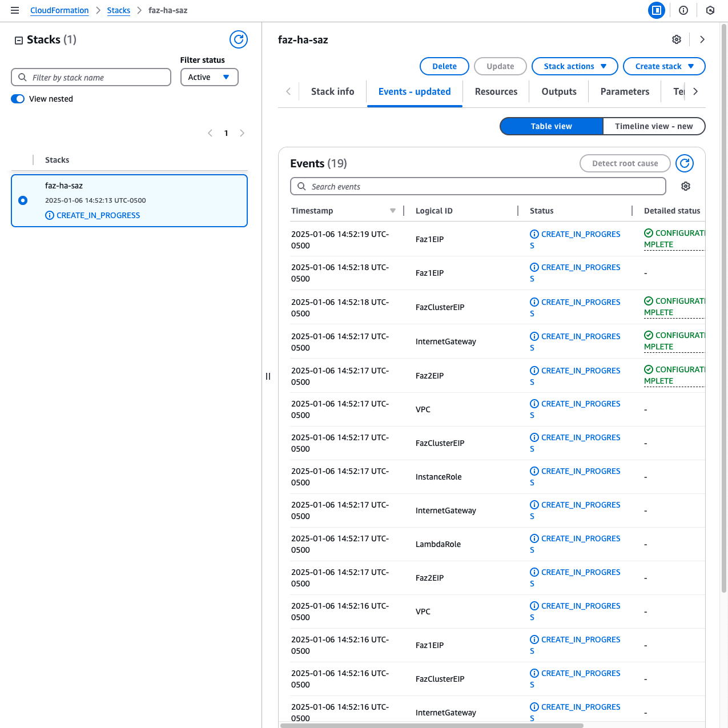Screen dimensions: 728x728
Task: Click the Stacks column header in list
Action: [x=57, y=160]
